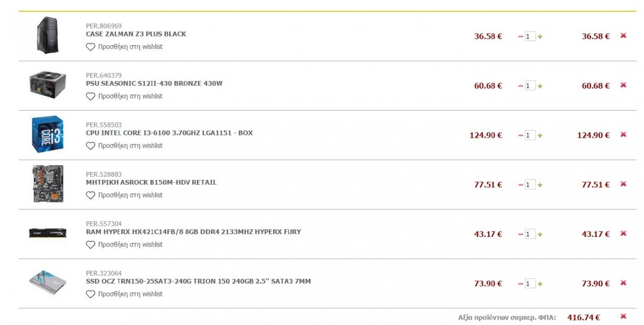Remove CASE ZALMAN Z3 PLUS from cart

point(623,36)
